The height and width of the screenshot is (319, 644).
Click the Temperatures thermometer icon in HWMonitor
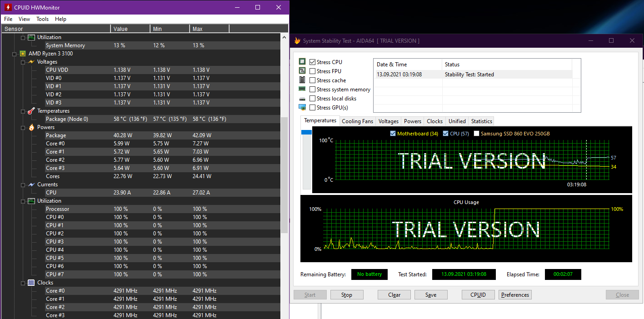31,111
